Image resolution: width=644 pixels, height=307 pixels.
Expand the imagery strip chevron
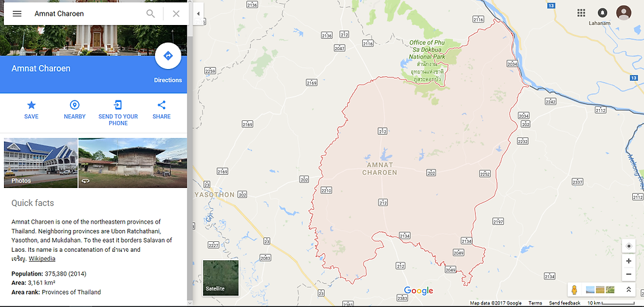click(x=628, y=290)
